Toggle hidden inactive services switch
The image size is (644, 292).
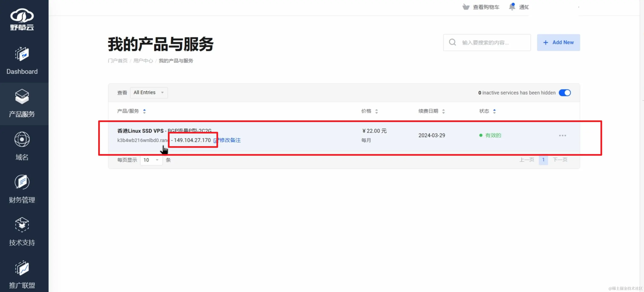(565, 93)
